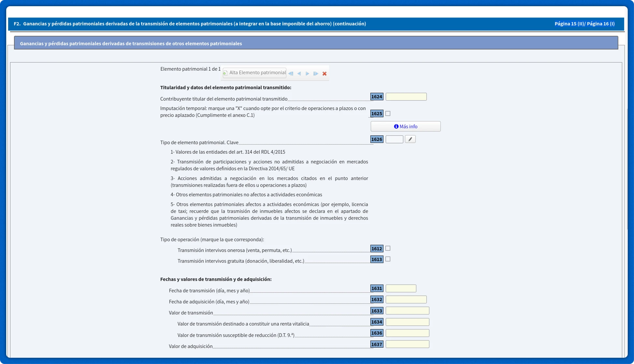Mark transmisión intervivos onerosa checkbox 1612
634x364 pixels.
tap(388, 248)
